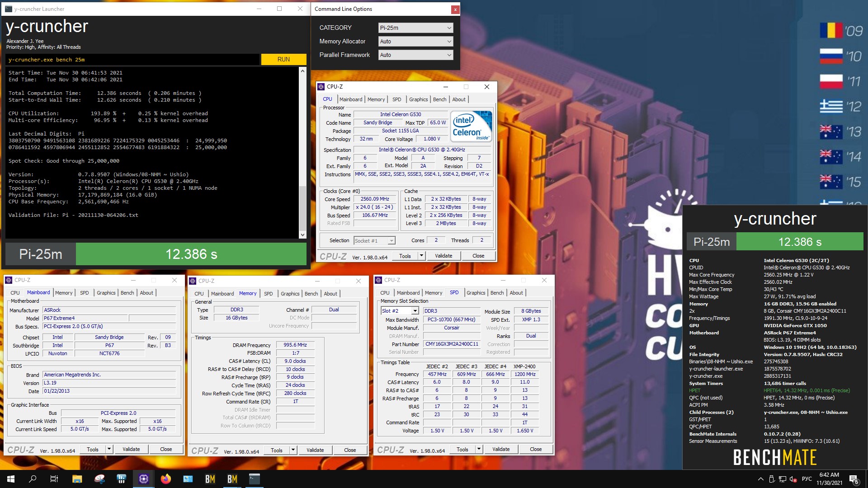Click the Memory CPU-Z window title icon
Screen dimensions: 868x488
tap(193, 281)
